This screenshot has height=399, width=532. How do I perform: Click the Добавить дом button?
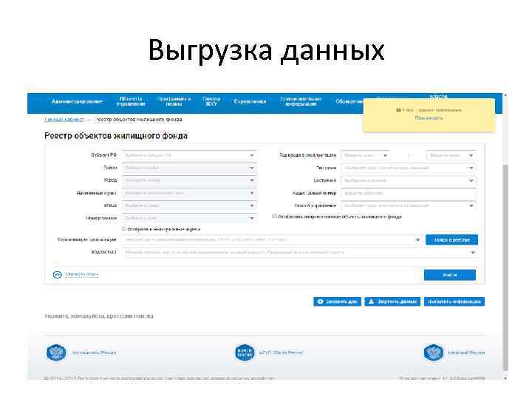pos(337,301)
